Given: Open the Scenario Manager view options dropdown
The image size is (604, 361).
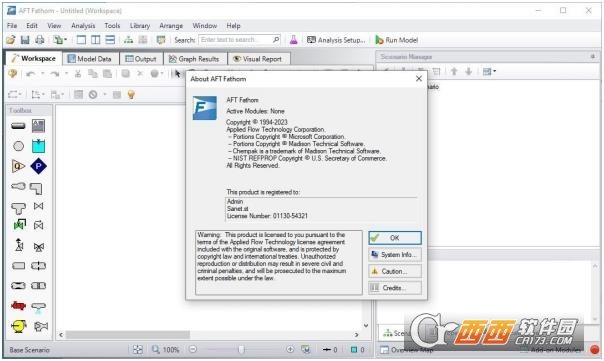Looking at the screenshot, I should point(495,71).
